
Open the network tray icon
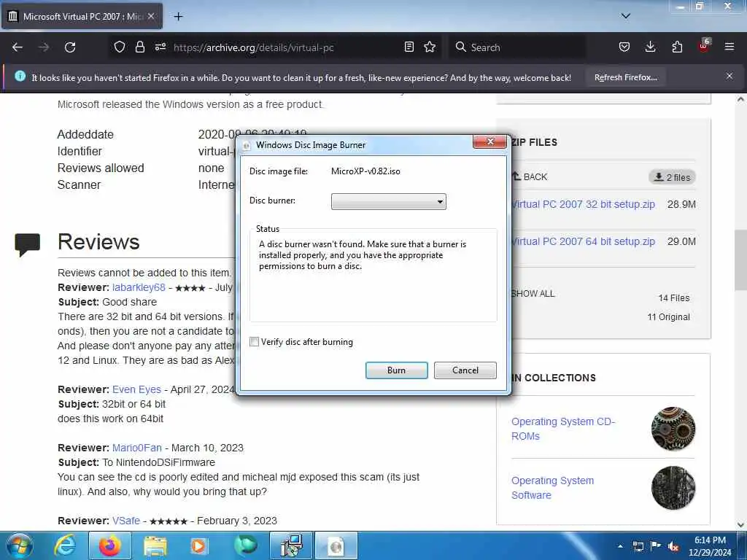coord(638,546)
